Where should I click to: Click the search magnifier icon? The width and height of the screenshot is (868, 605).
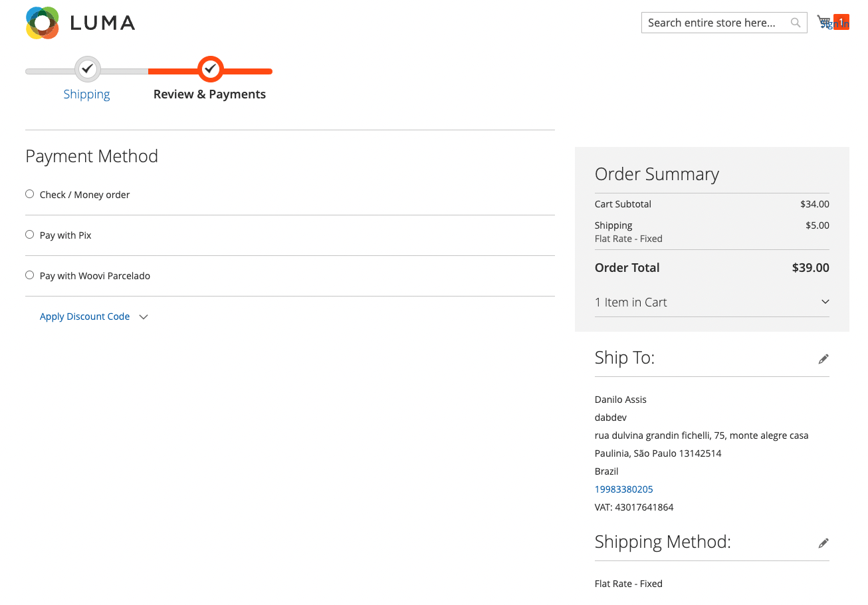[x=795, y=23]
